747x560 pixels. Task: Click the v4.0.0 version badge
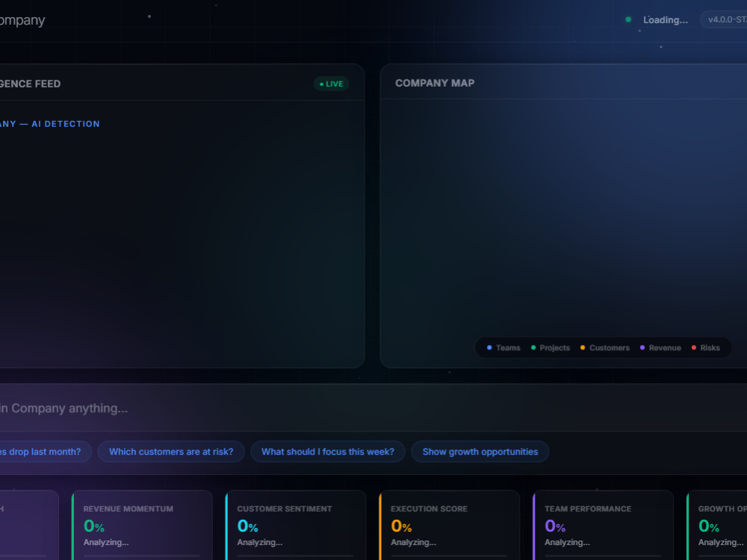tap(724, 19)
